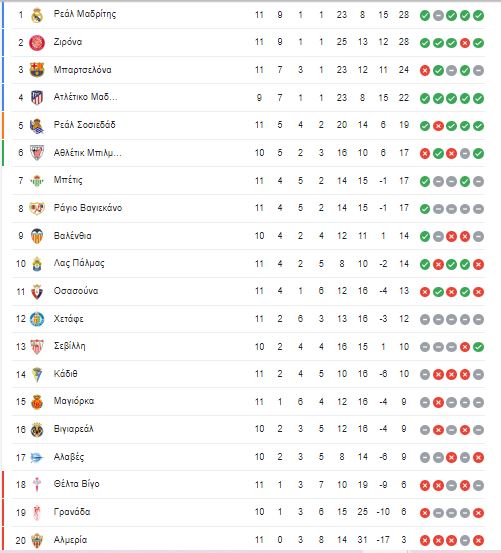Open the Μπαρτσελόνα team link

click(83, 70)
